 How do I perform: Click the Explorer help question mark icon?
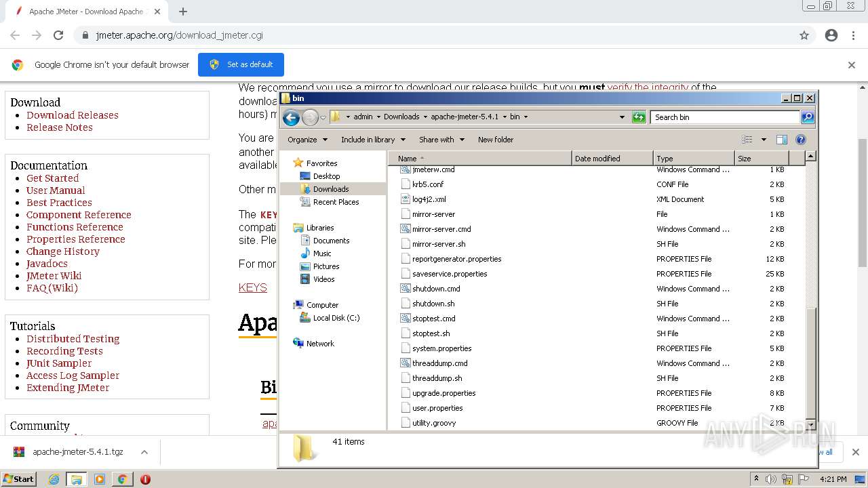[x=800, y=140]
